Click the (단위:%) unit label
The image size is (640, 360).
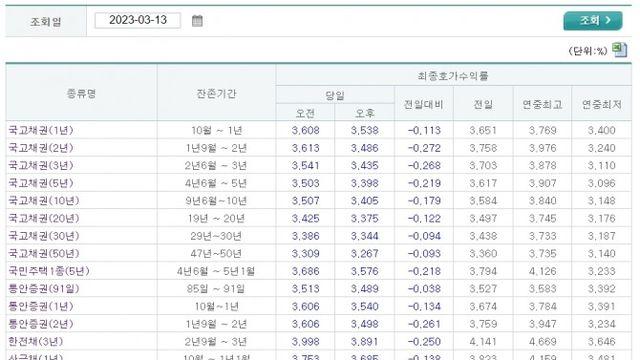(588, 51)
